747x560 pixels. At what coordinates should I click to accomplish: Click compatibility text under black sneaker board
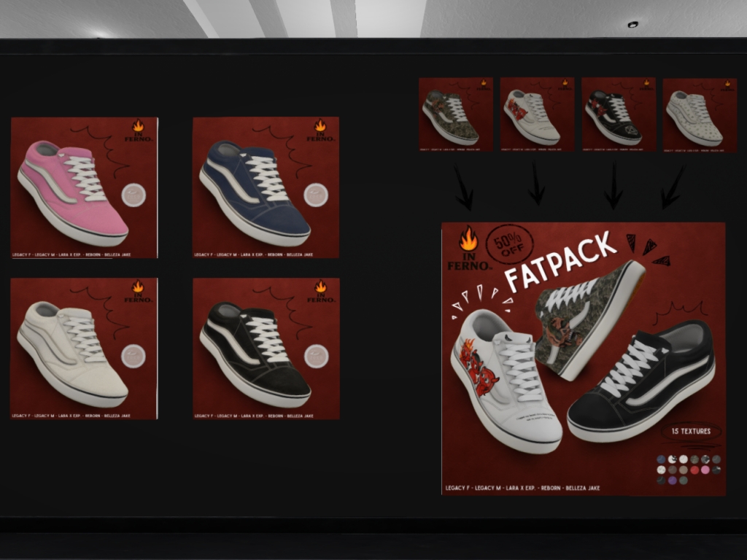(x=255, y=416)
